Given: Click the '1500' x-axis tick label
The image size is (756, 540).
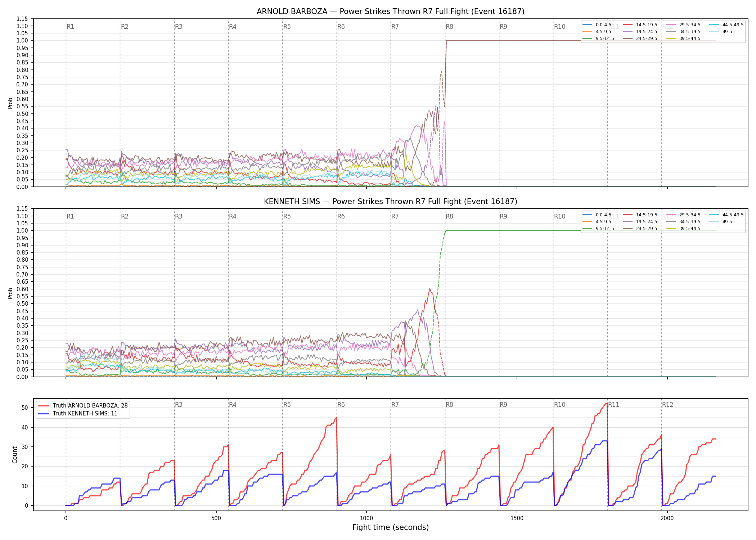Looking at the screenshot, I should click(517, 518).
